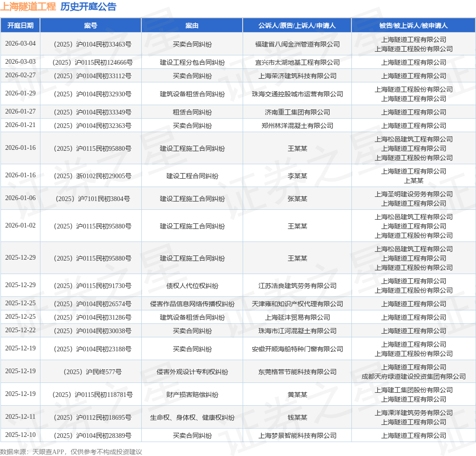Click plaintiff 郑州林洋混凝土有限公司
The width and height of the screenshot is (476, 456).
point(297,126)
